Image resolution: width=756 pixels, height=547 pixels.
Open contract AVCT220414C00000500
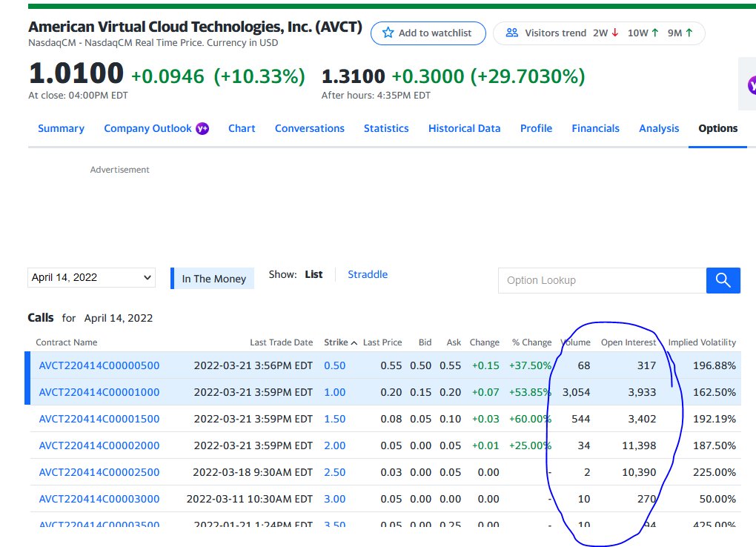coord(99,365)
